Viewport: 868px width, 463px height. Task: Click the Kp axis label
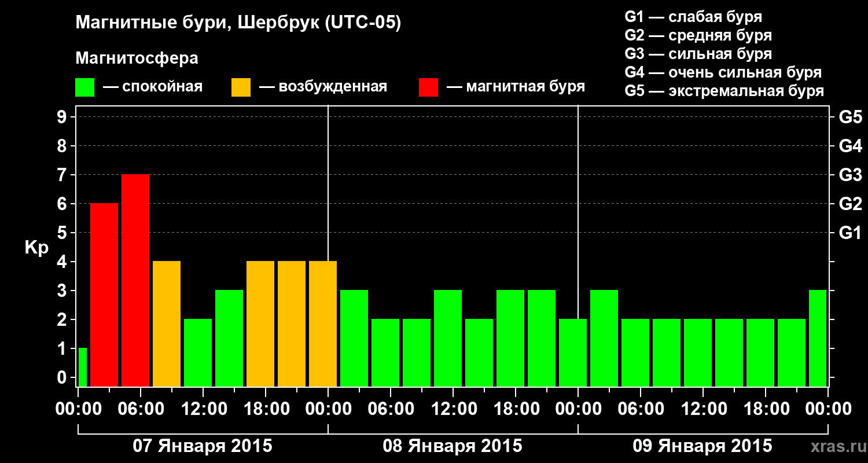(36, 248)
